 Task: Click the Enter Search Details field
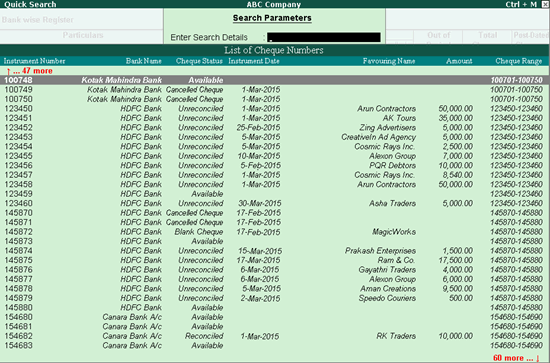point(323,37)
